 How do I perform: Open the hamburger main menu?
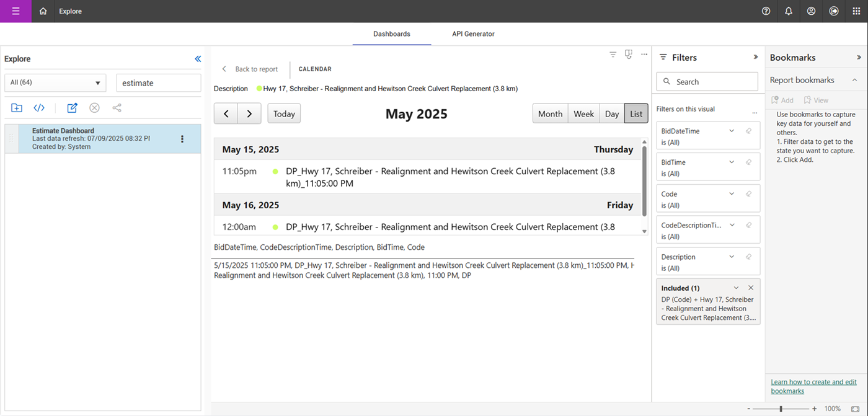pyautogui.click(x=15, y=11)
